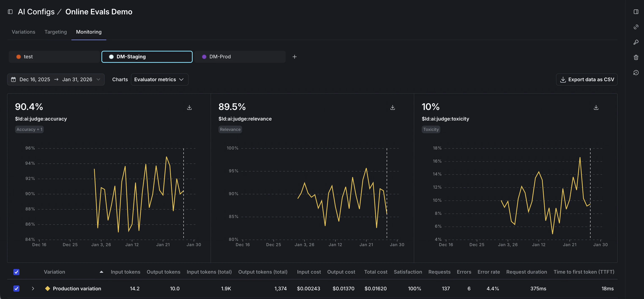Click the orange dot on the test environment

(x=19, y=57)
